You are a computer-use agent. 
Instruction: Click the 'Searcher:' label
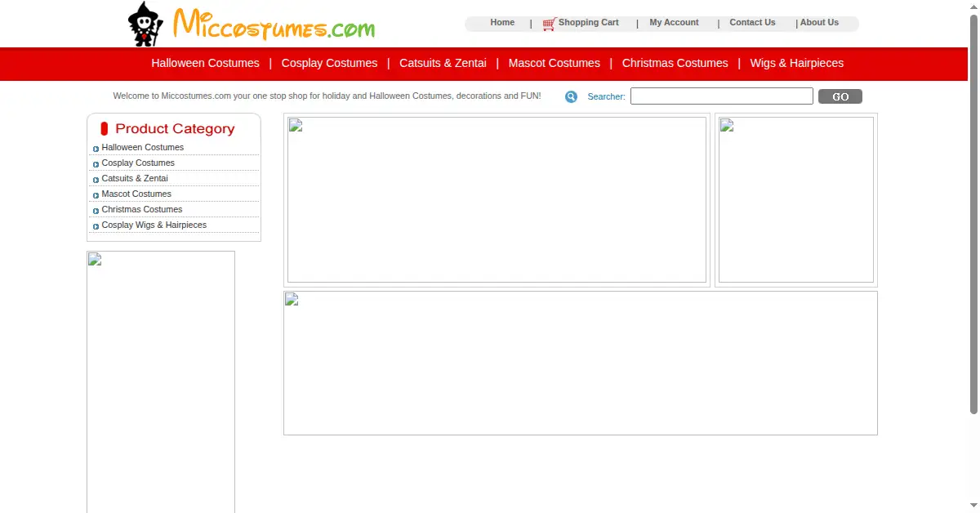[x=607, y=97]
